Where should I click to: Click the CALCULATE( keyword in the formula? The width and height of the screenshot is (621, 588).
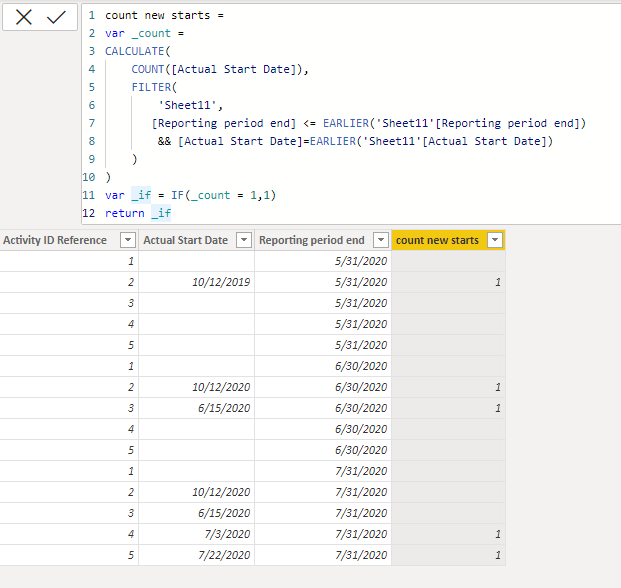(x=137, y=51)
